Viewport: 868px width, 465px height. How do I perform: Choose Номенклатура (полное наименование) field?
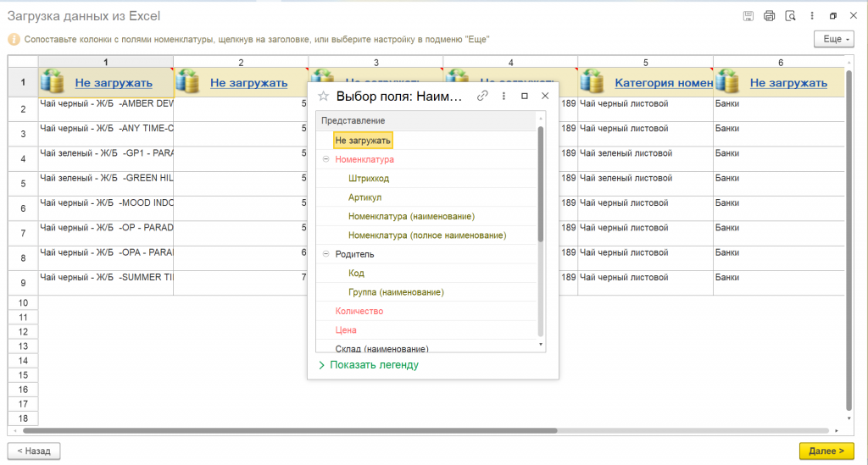pos(427,235)
